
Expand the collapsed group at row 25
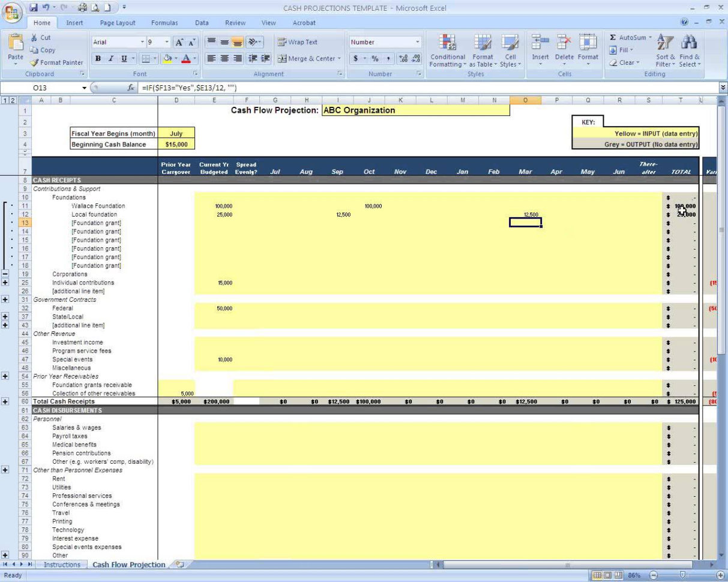(x=5, y=283)
